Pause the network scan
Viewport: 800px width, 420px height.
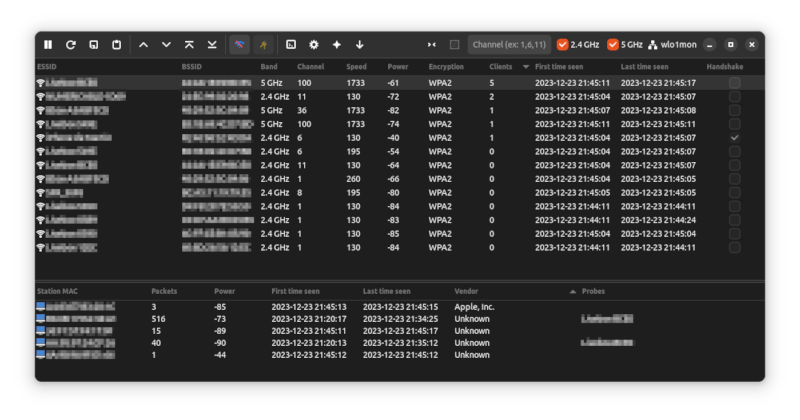pos(48,45)
